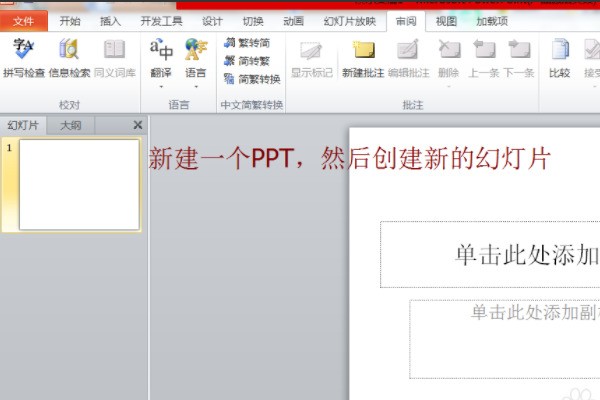Open 简繁转换 conversion options

point(252,79)
